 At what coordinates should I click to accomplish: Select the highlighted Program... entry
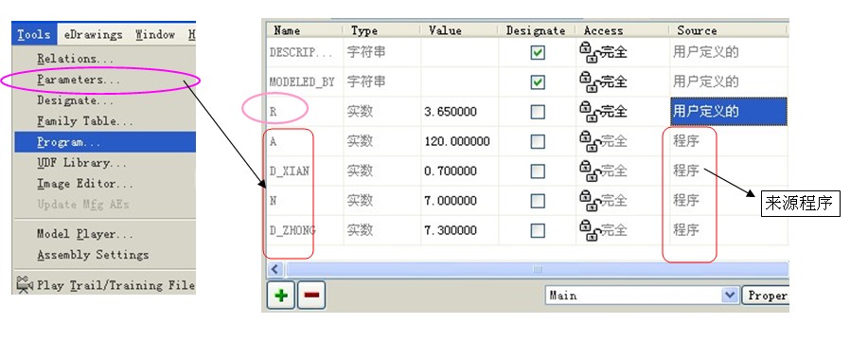tap(105, 142)
